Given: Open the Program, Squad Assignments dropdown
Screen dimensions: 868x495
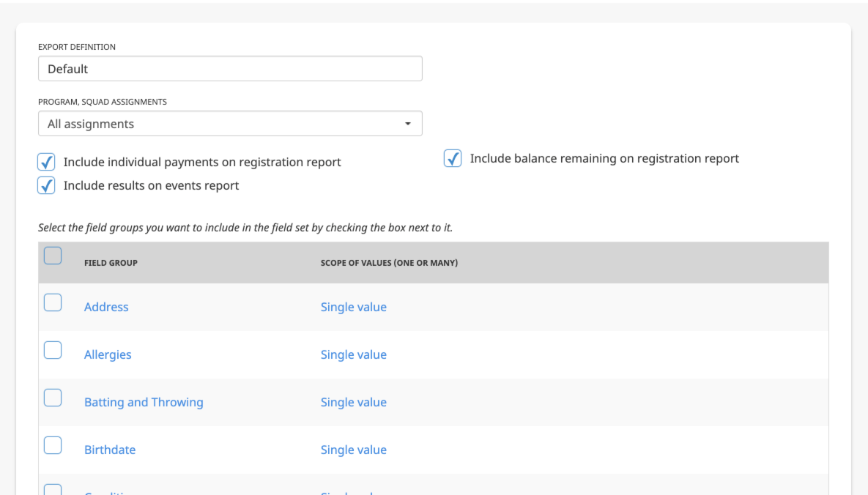Looking at the screenshot, I should tap(230, 124).
